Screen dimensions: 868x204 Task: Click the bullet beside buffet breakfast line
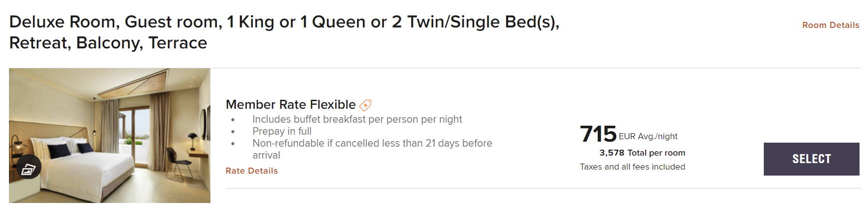point(233,120)
